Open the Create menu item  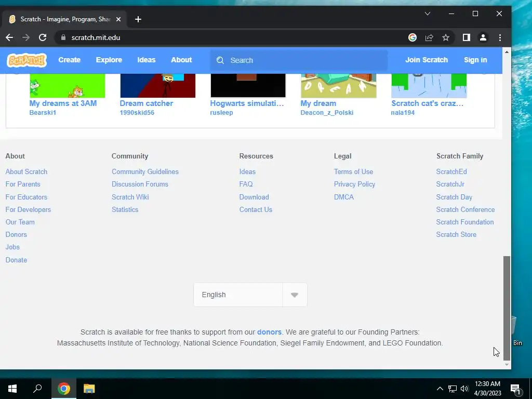(69, 60)
